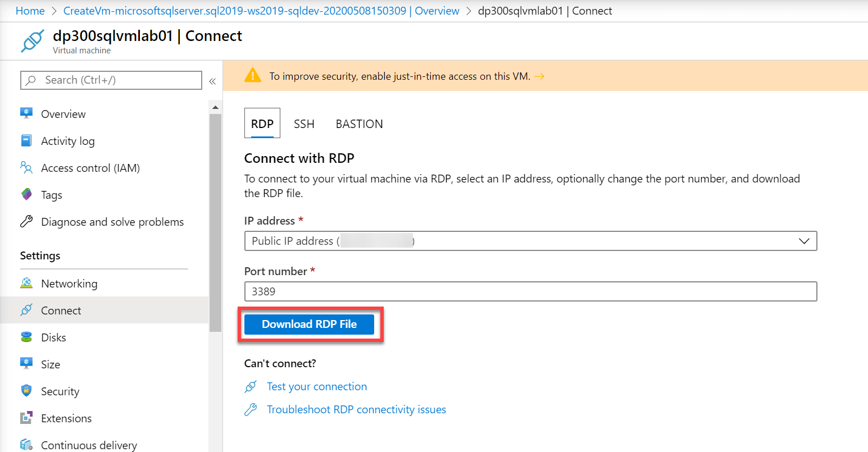Select the Security shield icon
Image resolution: width=868 pixels, height=452 pixels.
pos(26,391)
